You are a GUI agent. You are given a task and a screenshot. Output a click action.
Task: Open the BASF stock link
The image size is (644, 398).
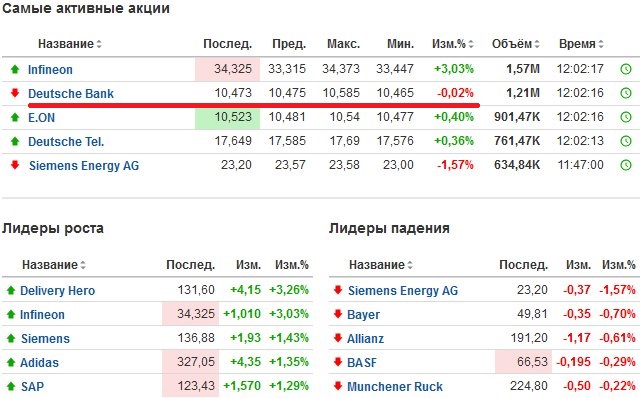pyautogui.click(x=362, y=363)
